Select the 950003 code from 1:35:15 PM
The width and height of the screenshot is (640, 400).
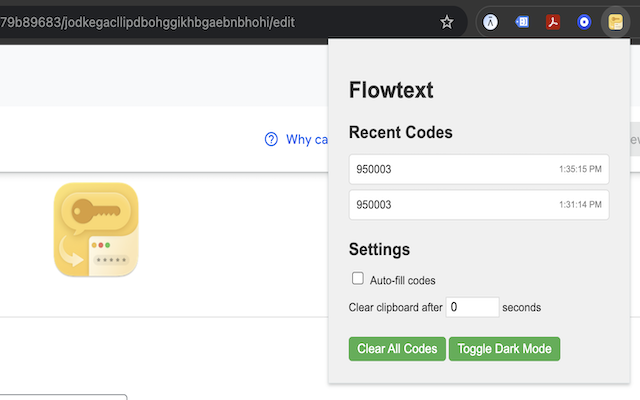point(479,169)
